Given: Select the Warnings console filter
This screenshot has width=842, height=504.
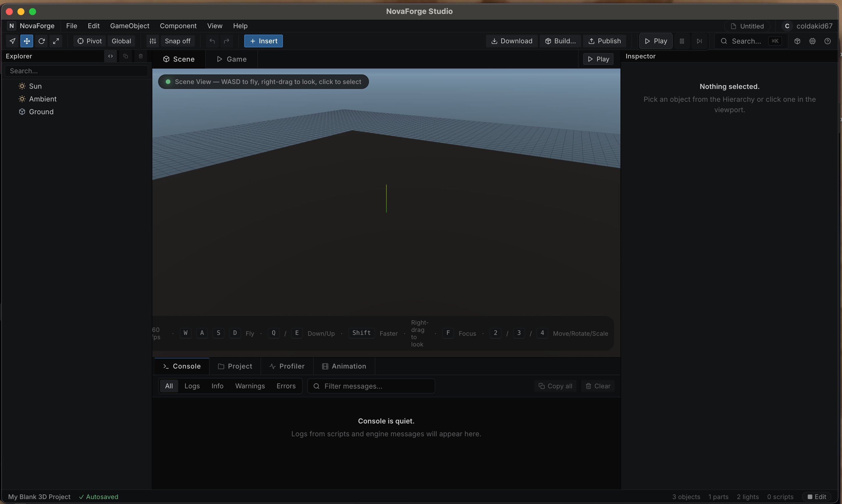Looking at the screenshot, I should (x=250, y=386).
